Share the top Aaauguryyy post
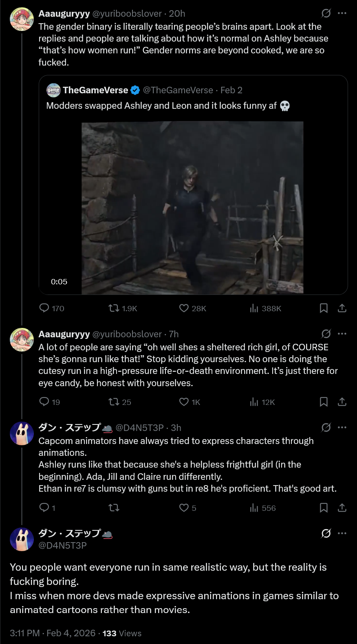The image size is (357, 644). (x=342, y=308)
